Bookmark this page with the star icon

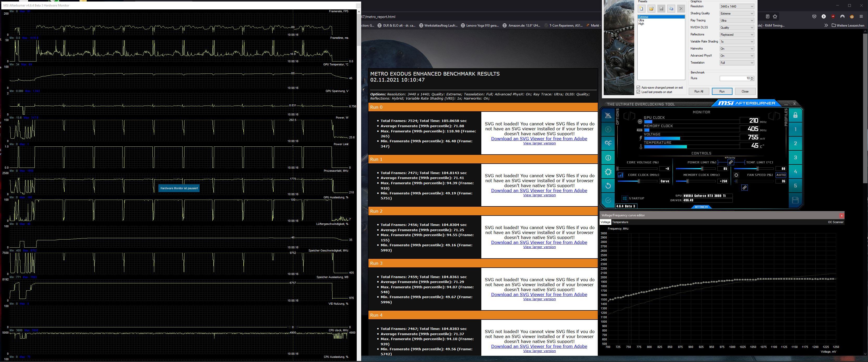point(775,16)
